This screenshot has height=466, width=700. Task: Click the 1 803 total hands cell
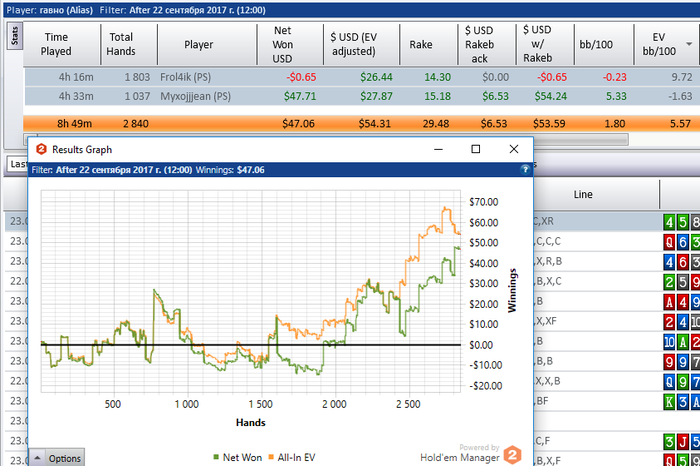tap(137, 77)
